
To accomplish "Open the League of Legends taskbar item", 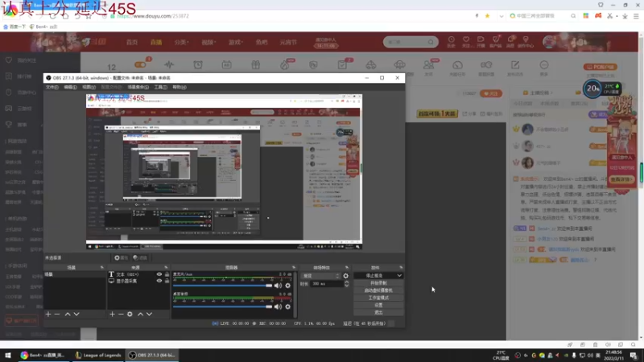I will (x=98, y=356).
